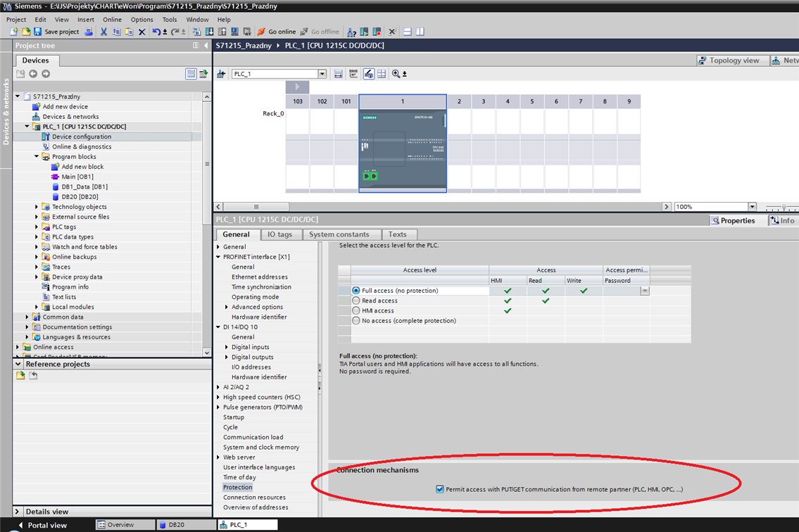Open password dropdown in Full access row
Image resolution: width=799 pixels, height=532 pixels.
pyautogui.click(x=645, y=291)
